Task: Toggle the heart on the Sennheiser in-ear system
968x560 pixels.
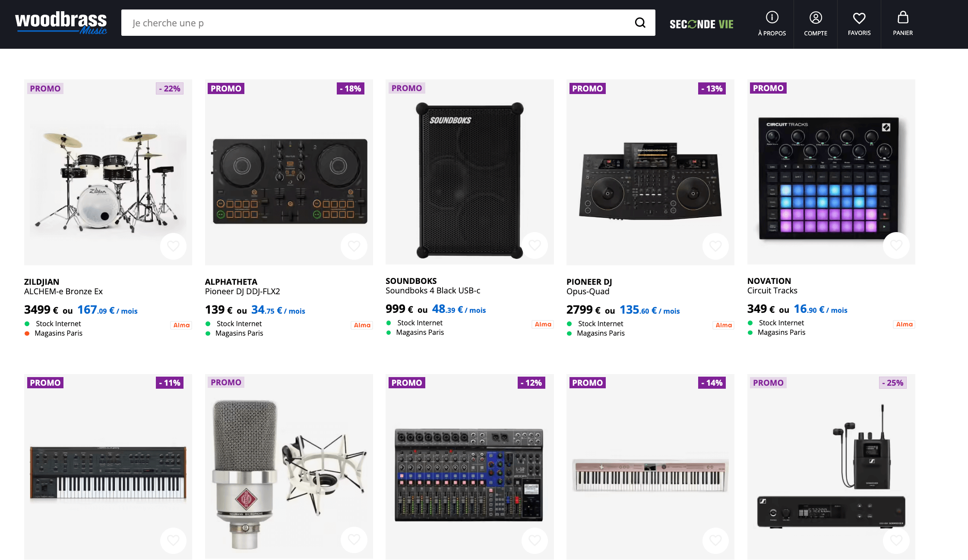Action: coord(896,540)
